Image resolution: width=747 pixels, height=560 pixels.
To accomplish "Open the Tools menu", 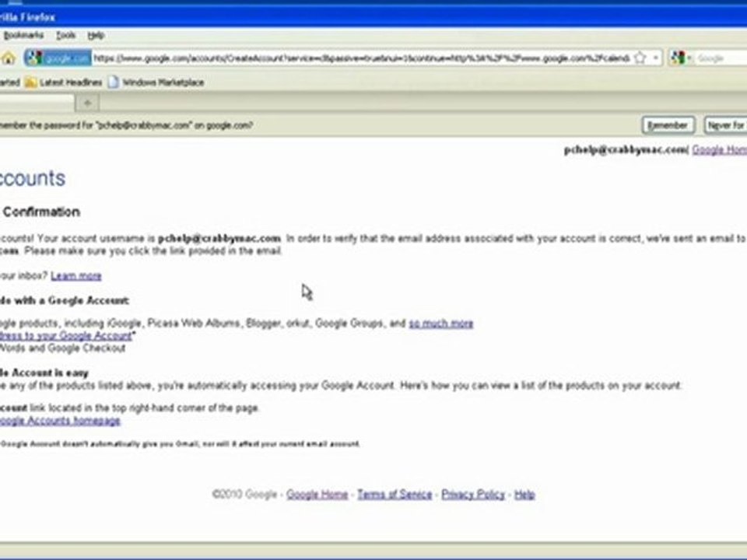I will pos(65,35).
